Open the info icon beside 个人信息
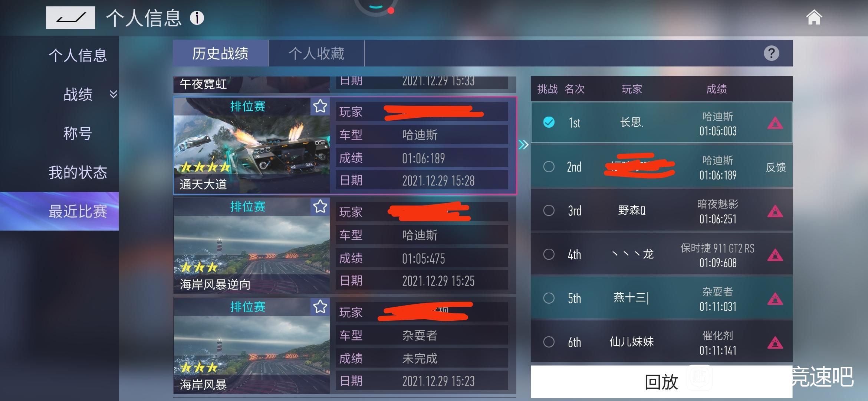868x401 pixels. tap(197, 18)
